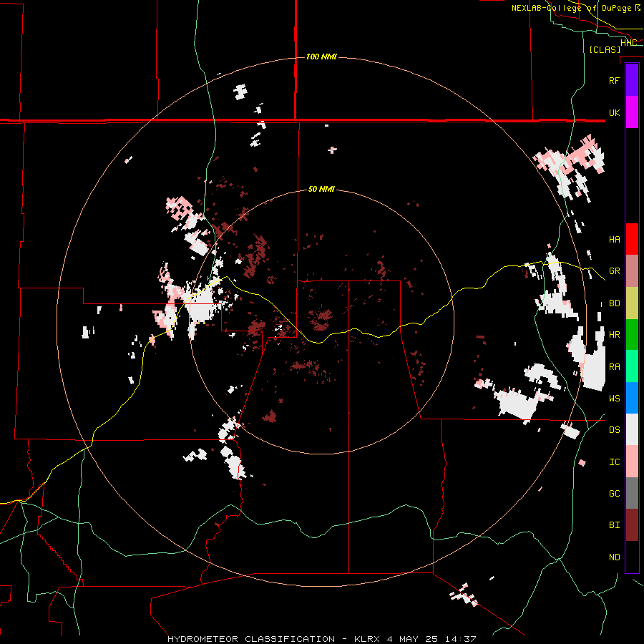644x644 pixels.
Task: Click the "NEXLAB-College of DuPage" header text
Action: pyautogui.click(x=572, y=8)
